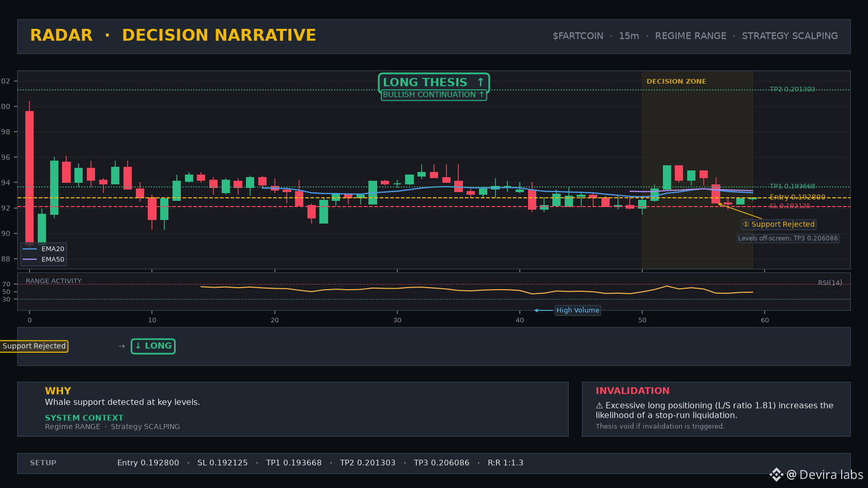The width and height of the screenshot is (868, 488).
Task: Click the EMA20 blue legend line
Action: click(x=30, y=249)
